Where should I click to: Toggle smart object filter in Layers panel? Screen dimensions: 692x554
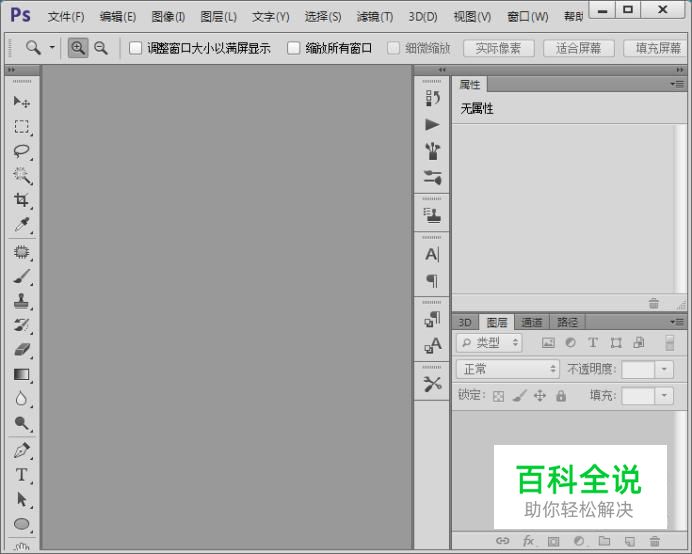pyautogui.click(x=639, y=343)
